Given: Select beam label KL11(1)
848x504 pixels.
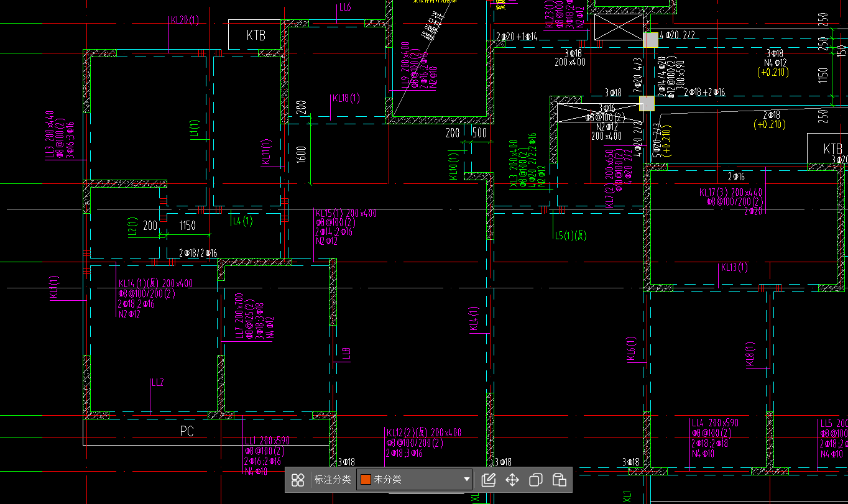Looking at the screenshot, I should 265,152.
